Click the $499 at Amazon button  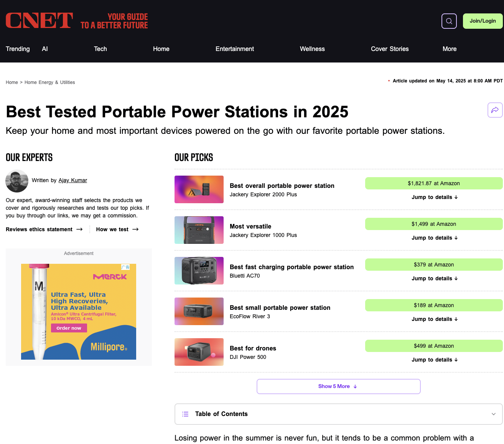[x=434, y=346]
